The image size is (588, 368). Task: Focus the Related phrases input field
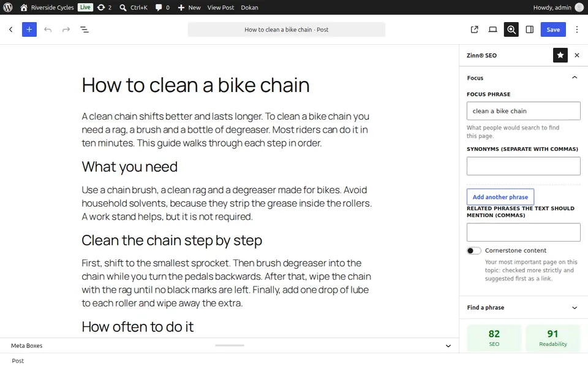[524, 232]
